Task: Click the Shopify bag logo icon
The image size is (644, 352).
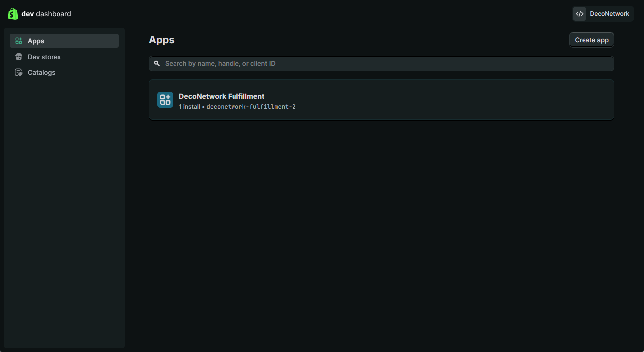Action: click(13, 14)
